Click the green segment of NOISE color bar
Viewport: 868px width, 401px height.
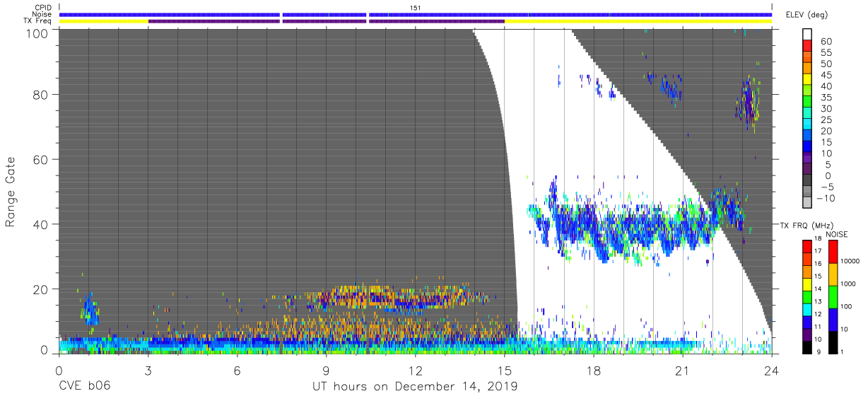(833, 297)
